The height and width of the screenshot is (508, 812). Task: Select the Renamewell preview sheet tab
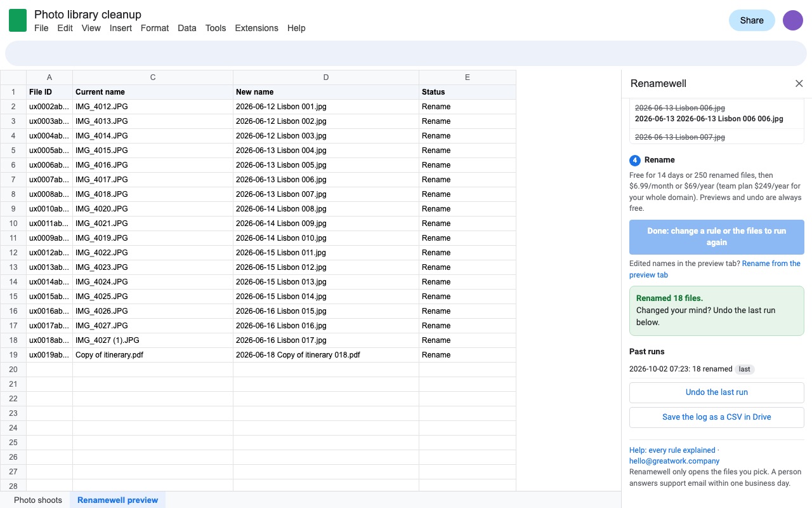pyautogui.click(x=118, y=500)
